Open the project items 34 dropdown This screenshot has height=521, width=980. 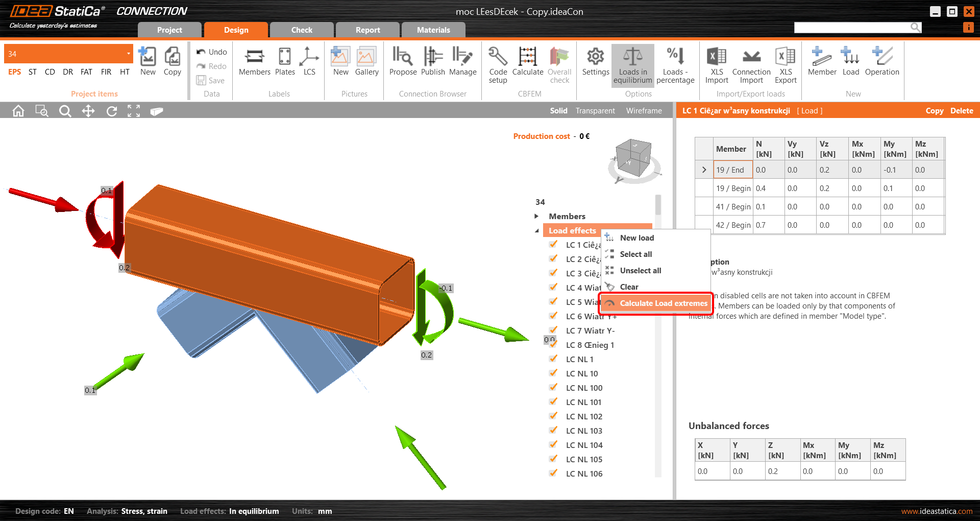click(x=128, y=53)
